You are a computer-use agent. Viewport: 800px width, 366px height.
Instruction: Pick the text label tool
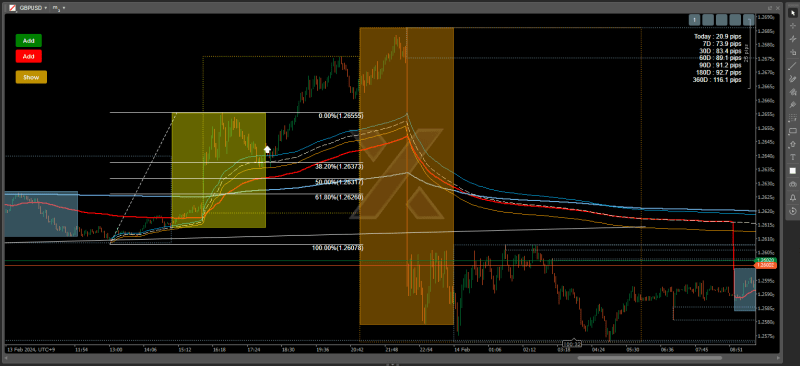pyautogui.click(x=792, y=158)
